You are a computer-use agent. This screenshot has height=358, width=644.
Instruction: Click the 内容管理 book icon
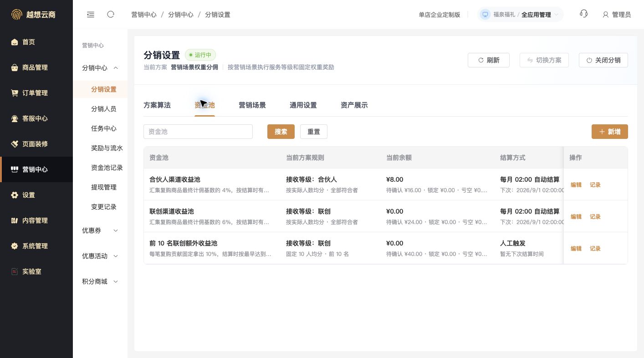coord(15,220)
